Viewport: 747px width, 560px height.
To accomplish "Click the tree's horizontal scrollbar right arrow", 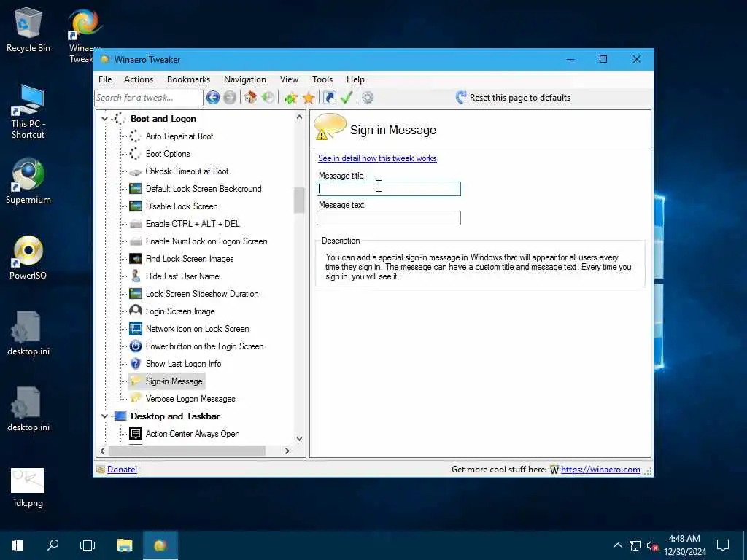I will 287,451.
